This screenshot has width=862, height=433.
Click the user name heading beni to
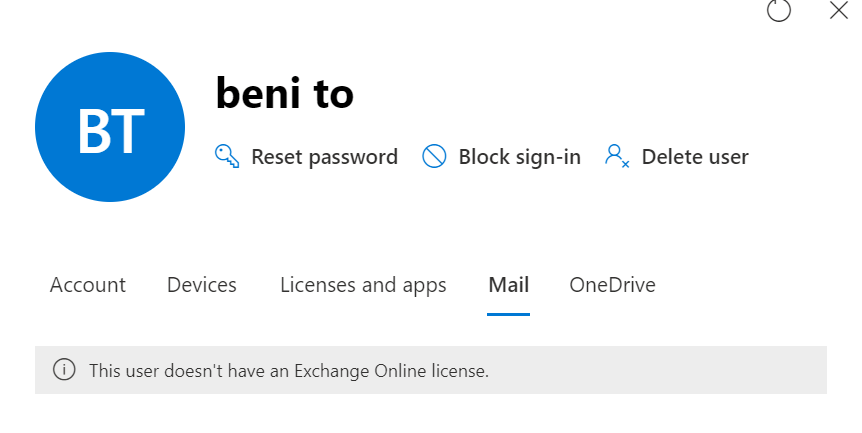284,94
